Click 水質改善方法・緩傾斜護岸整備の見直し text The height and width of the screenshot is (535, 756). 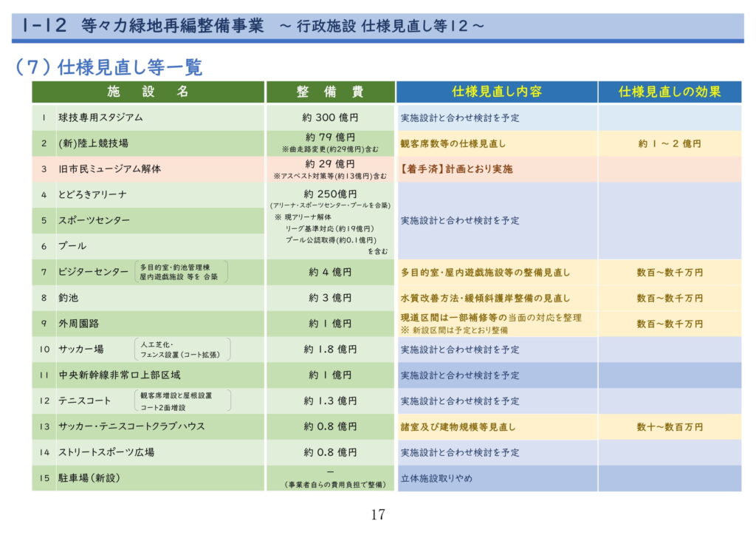[485, 298]
